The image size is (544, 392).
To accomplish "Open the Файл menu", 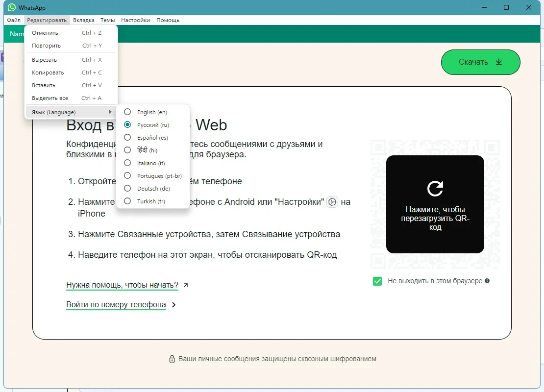I will pyautogui.click(x=14, y=20).
